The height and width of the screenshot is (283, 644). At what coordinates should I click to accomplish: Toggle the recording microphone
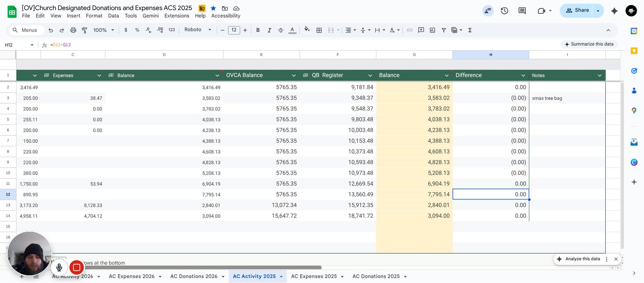pos(59,267)
